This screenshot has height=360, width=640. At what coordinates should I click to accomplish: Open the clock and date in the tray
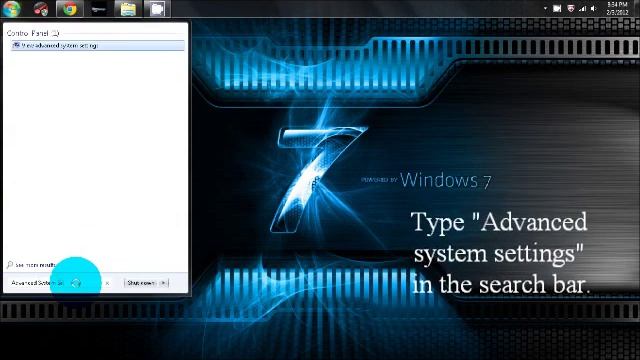tap(617, 8)
